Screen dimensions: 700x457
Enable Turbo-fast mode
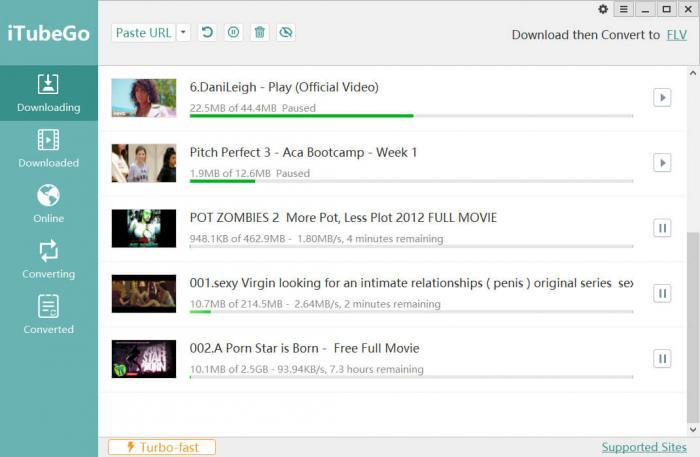tap(162, 447)
